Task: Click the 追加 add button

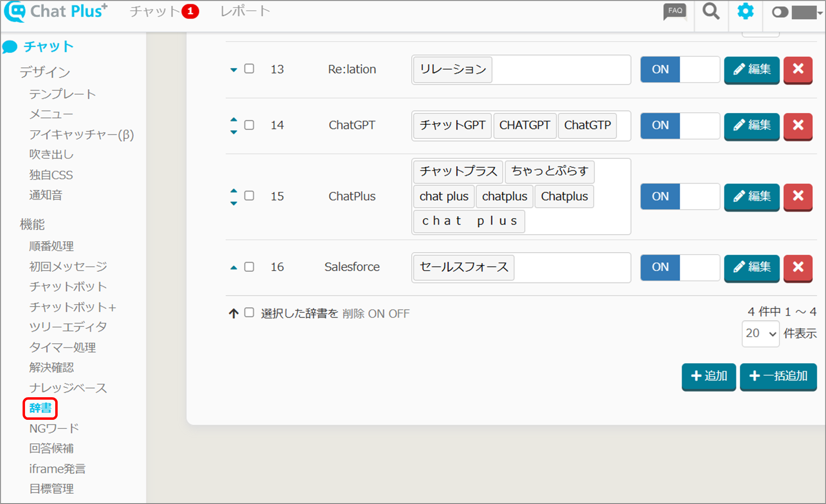Action: [708, 376]
